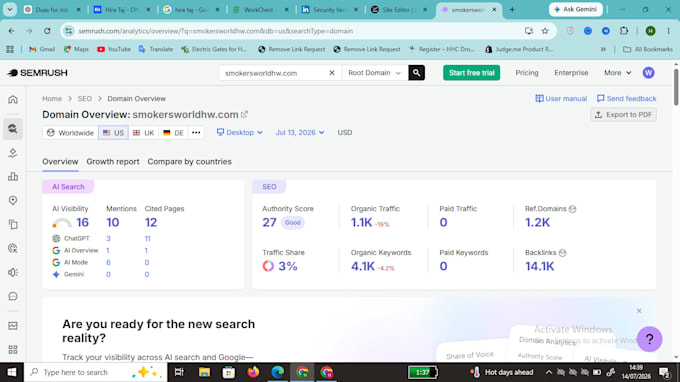Open the Organic Keywords 4.1K value

(363, 266)
